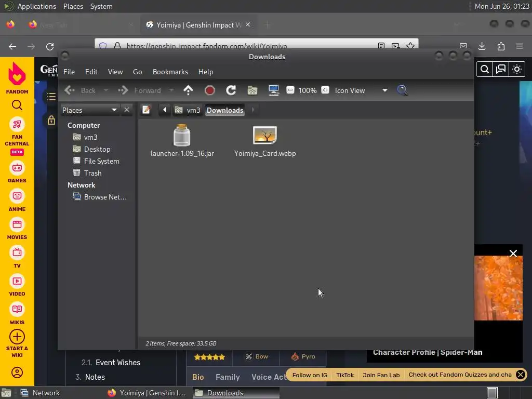Viewport: 532px width, 399px height.
Task: Open the Computer location icon
Action: pyautogui.click(x=274, y=90)
